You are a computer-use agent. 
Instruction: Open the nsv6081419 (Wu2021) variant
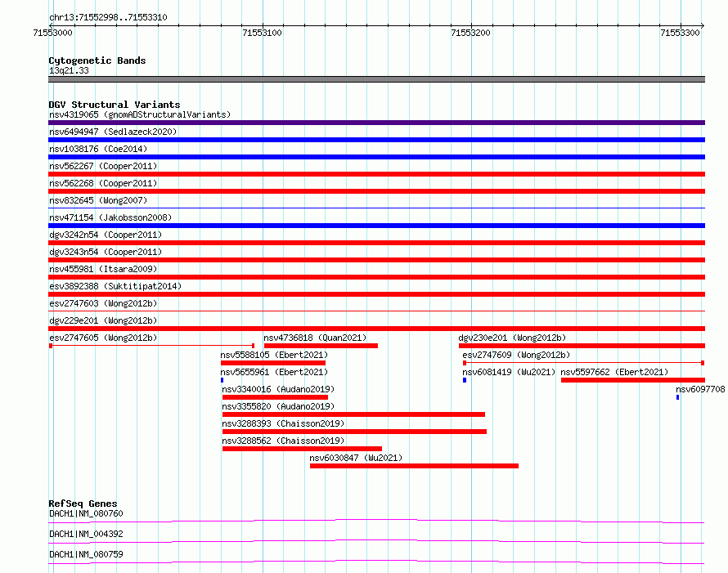(x=509, y=372)
